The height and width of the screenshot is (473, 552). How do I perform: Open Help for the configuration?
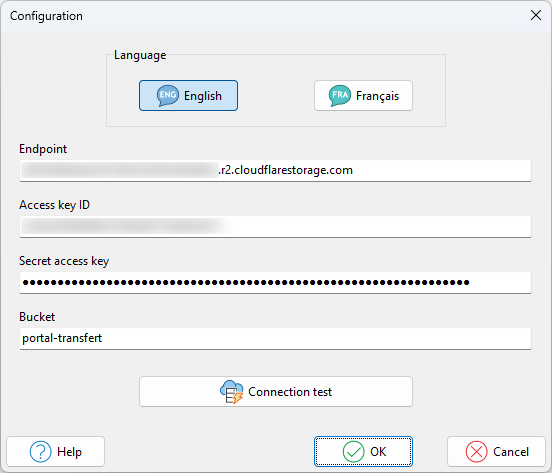tap(56, 452)
